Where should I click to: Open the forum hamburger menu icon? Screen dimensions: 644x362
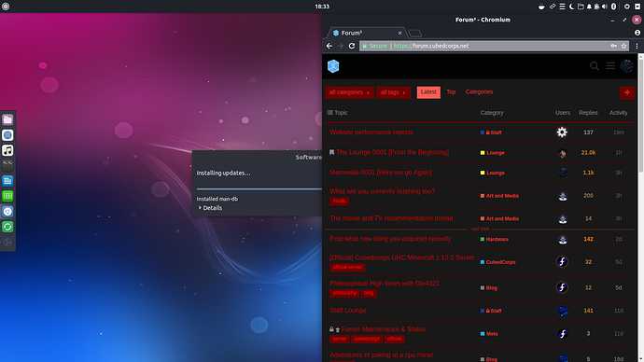[x=610, y=66]
